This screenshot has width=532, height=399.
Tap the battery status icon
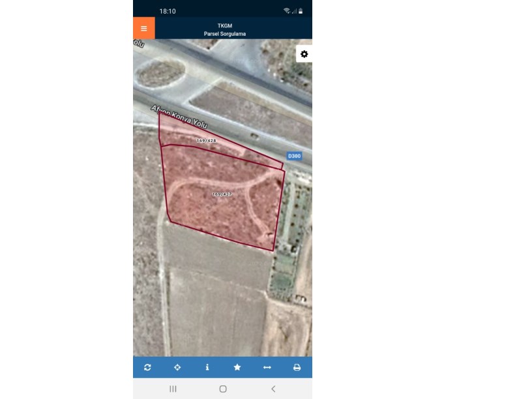click(301, 11)
